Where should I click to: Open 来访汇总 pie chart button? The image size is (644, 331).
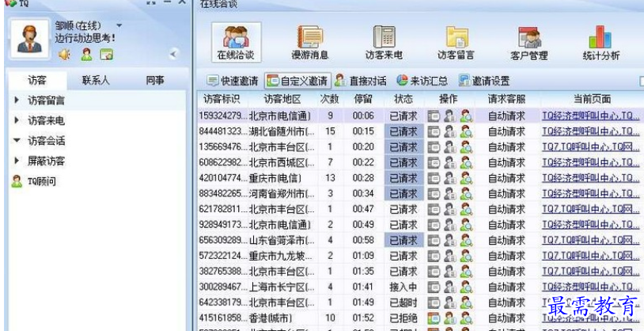click(x=422, y=81)
